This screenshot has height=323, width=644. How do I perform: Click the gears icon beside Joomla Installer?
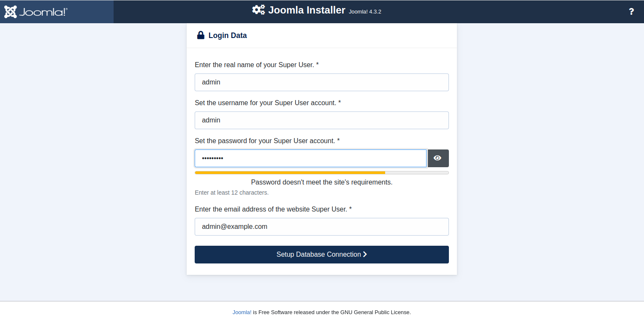coord(258,10)
